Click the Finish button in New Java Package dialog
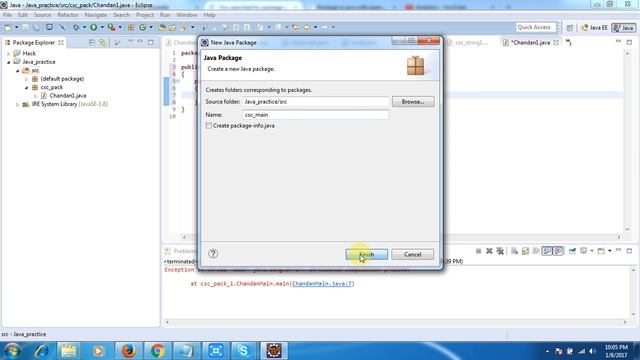Viewport: 640px width, 360px height. coord(367,254)
